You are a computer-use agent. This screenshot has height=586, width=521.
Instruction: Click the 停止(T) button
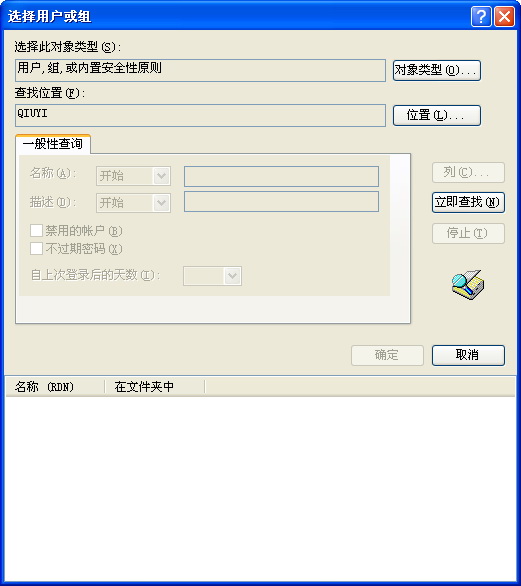(468, 233)
